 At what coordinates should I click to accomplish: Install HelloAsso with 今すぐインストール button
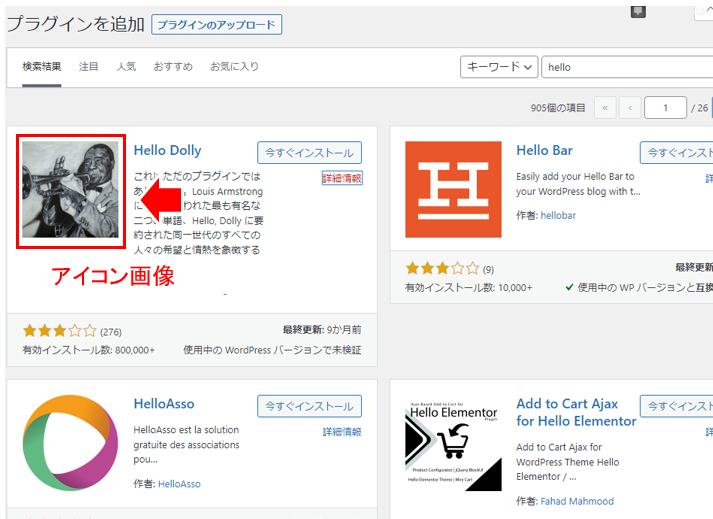coord(309,406)
